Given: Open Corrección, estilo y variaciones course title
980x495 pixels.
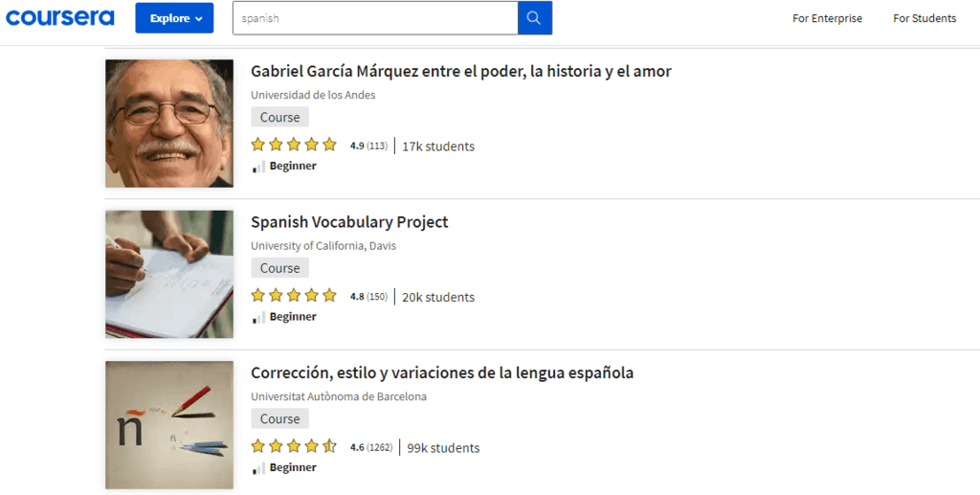Looking at the screenshot, I should click(x=442, y=372).
